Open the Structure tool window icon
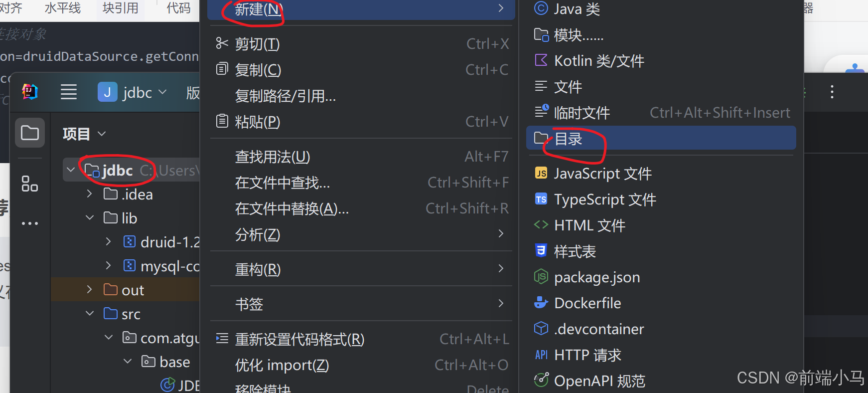Viewport: 868px width, 393px height. click(x=30, y=184)
